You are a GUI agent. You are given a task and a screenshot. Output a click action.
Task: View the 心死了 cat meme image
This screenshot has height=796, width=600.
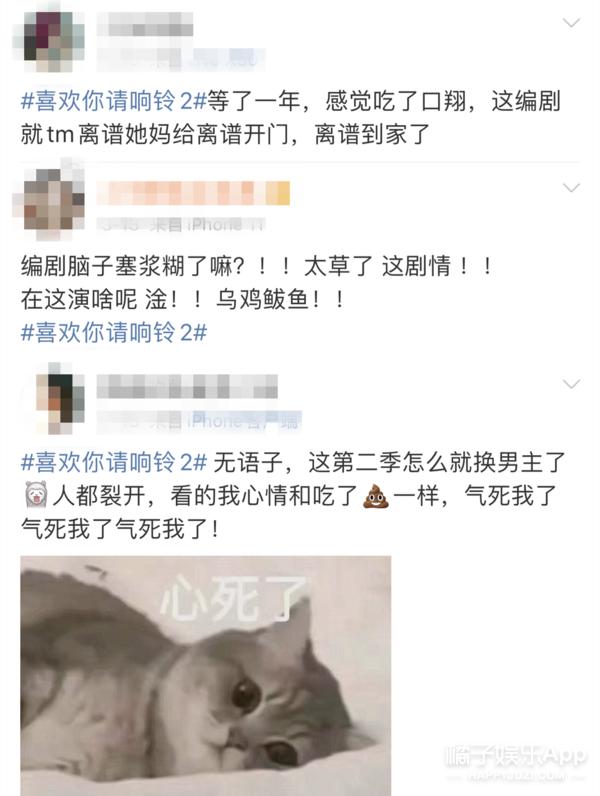[x=206, y=676]
